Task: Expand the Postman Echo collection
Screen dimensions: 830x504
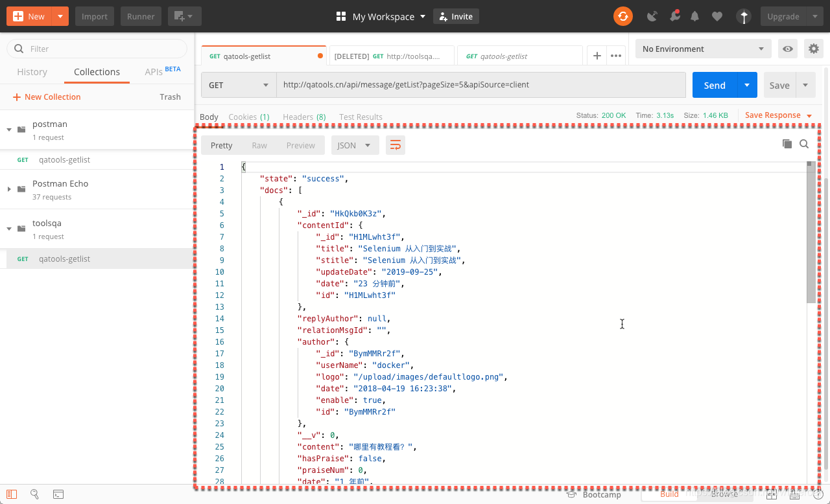Action: (x=9, y=189)
